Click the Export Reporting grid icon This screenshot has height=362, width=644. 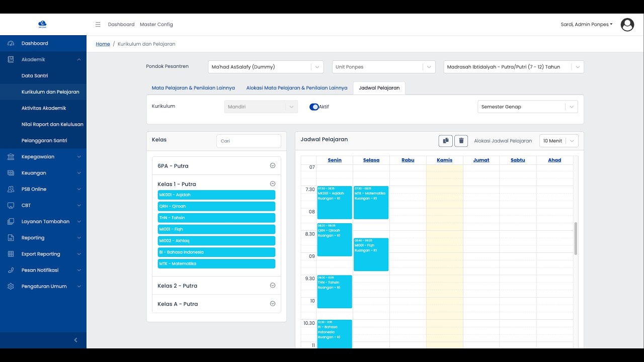[x=11, y=254]
